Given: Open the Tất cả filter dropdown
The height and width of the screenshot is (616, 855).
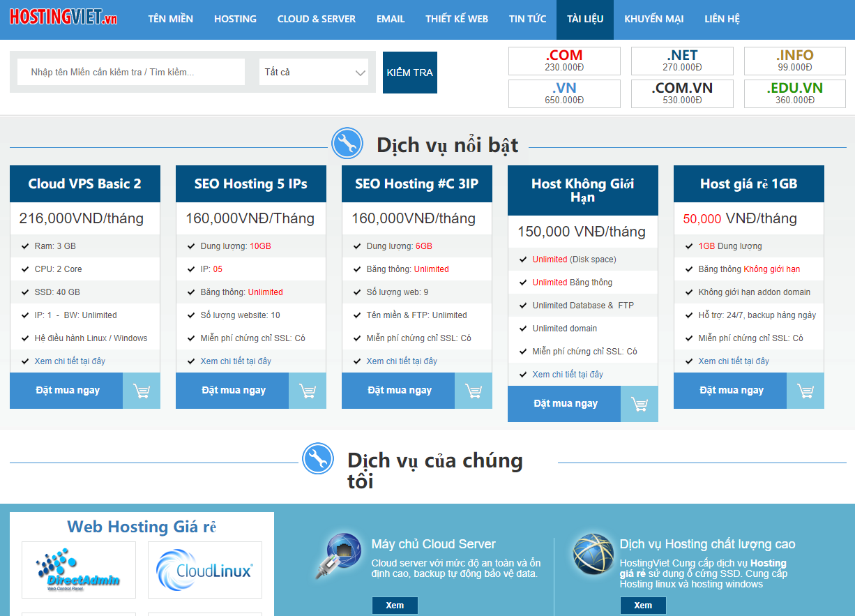Looking at the screenshot, I should pos(313,72).
